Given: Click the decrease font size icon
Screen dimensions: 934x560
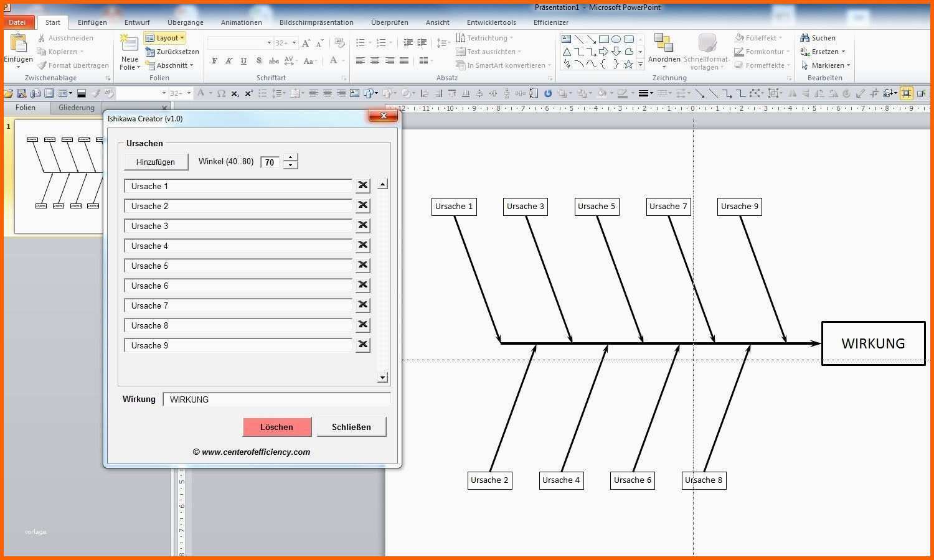Looking at the screenshot, I should coord(319,43).
